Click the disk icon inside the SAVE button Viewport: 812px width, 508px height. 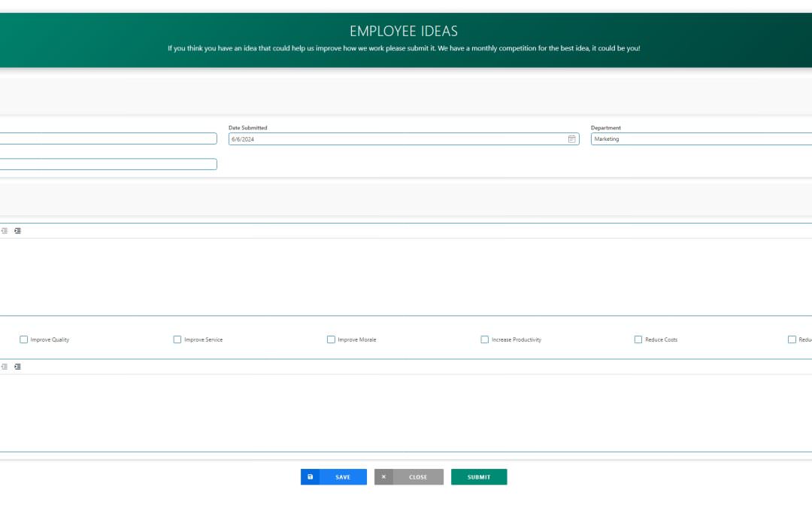[x=311, y=476]
